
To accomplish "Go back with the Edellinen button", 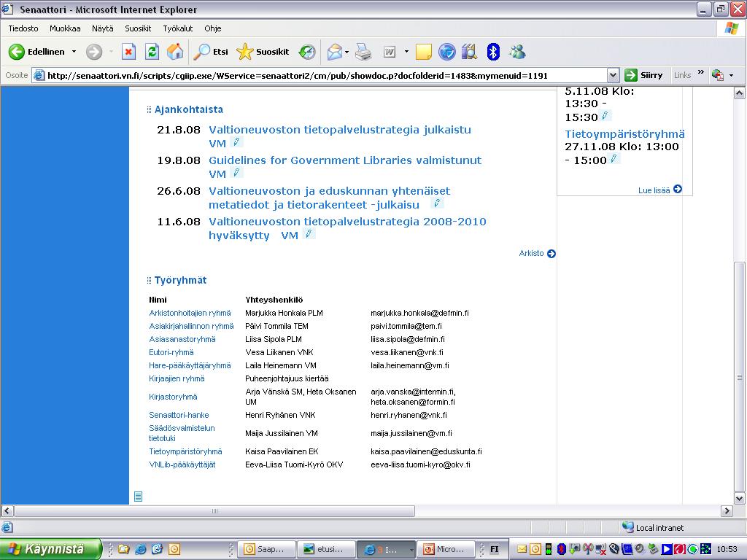I will [36, 52].
